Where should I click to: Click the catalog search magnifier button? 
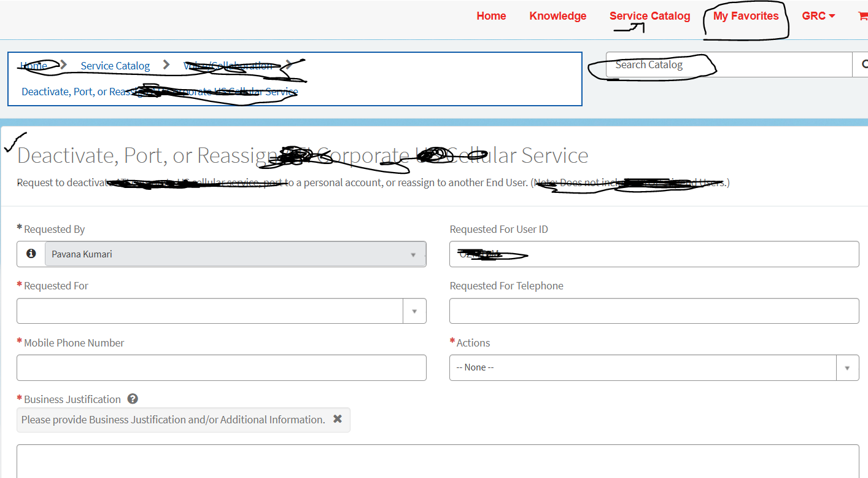(861, 65)
